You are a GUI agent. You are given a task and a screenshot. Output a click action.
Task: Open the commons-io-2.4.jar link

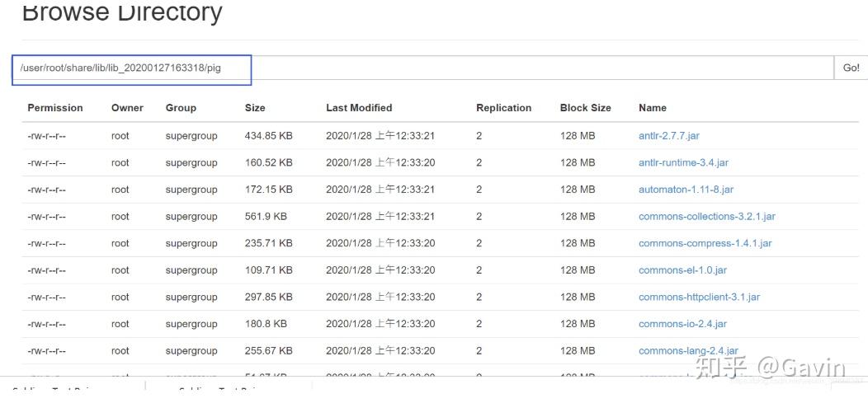click(682, 324)
